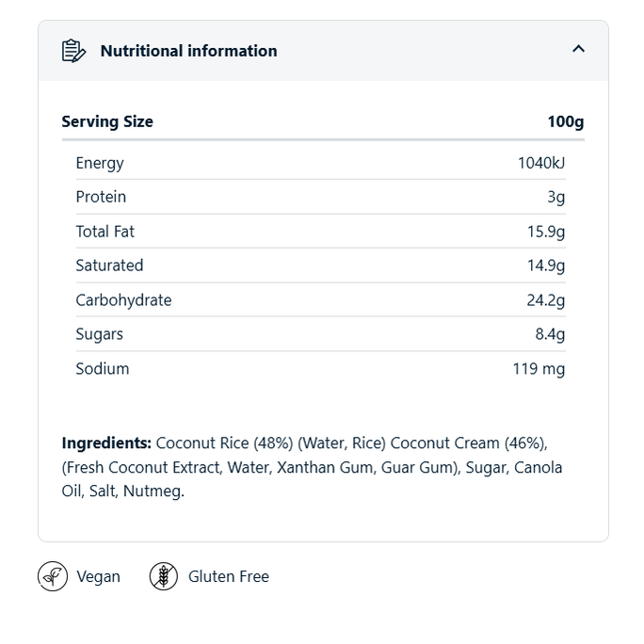Image resolution: width=644 pixels, height=644 pixels.
Task: Click the 15.9g total fat value
Action: point(546,232)
